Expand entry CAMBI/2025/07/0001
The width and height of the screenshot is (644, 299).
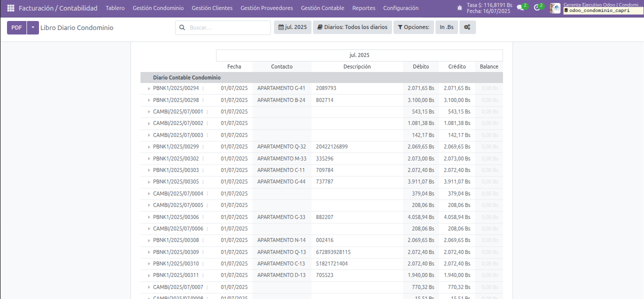tap(148, 111)
